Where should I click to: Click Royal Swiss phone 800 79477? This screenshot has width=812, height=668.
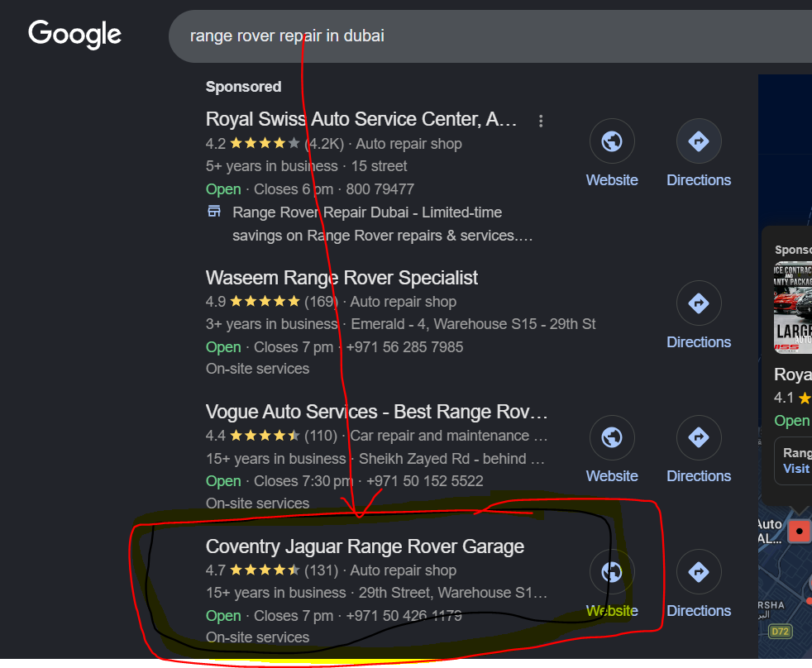[x=380, y=189]
